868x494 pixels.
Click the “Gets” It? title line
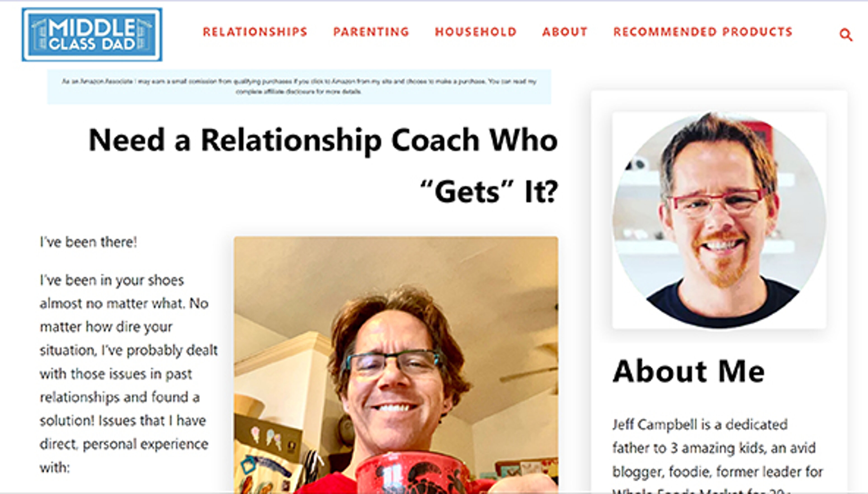pyautogui.click(x=489, y=192)
